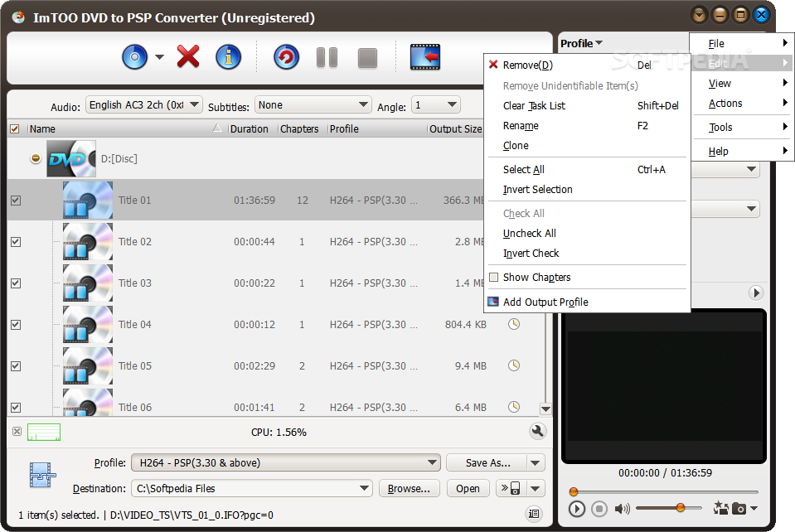
Task: Click the snapshot camera icon
Action: click(739, 508)
